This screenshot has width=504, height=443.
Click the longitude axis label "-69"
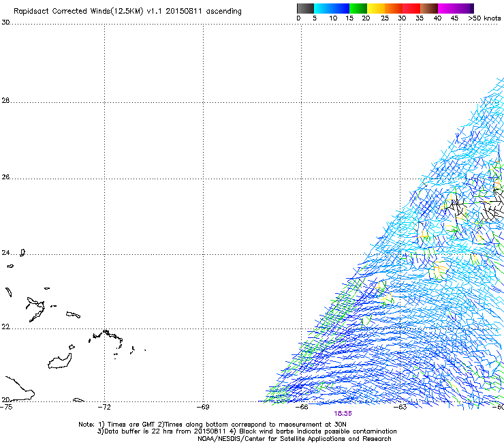click(x=203, y=407)
